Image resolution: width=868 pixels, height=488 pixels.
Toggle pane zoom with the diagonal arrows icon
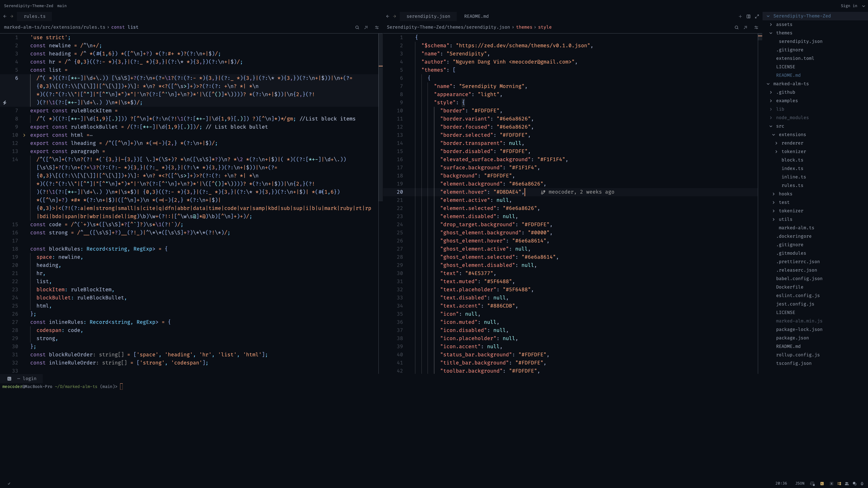[x=757, y=16]
